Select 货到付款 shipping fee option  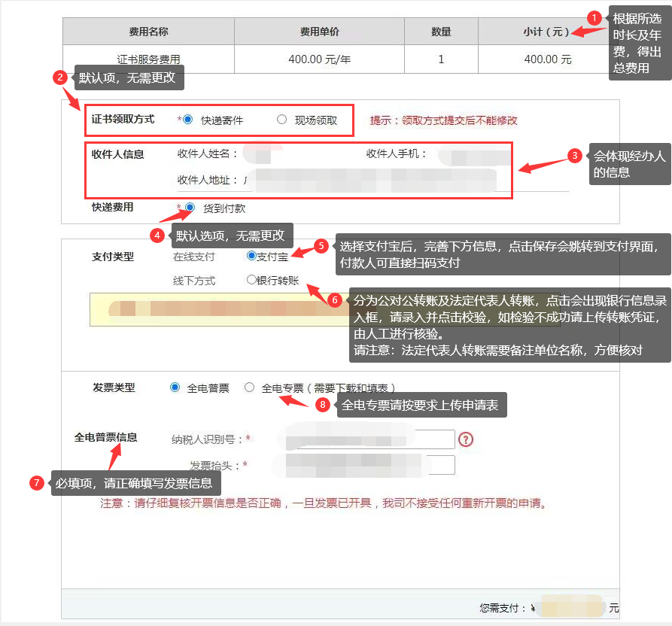pyautogui.click(x=190, y=208)
